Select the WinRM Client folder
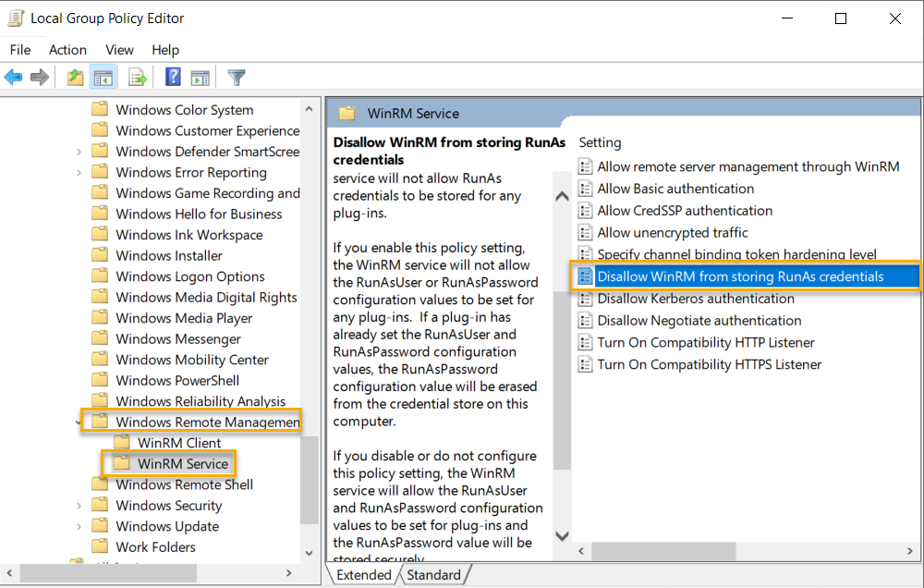Screen dimensions: 924x588 coord(178,443)
